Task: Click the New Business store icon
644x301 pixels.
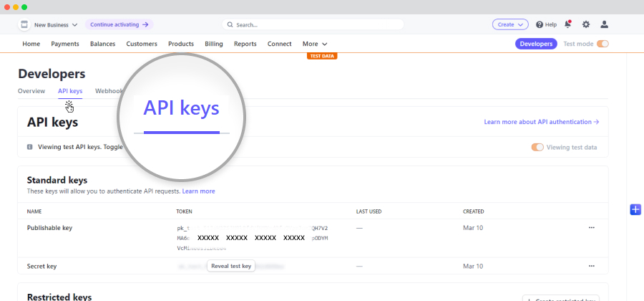Action: pyautogui.click(x=24, y=24)
